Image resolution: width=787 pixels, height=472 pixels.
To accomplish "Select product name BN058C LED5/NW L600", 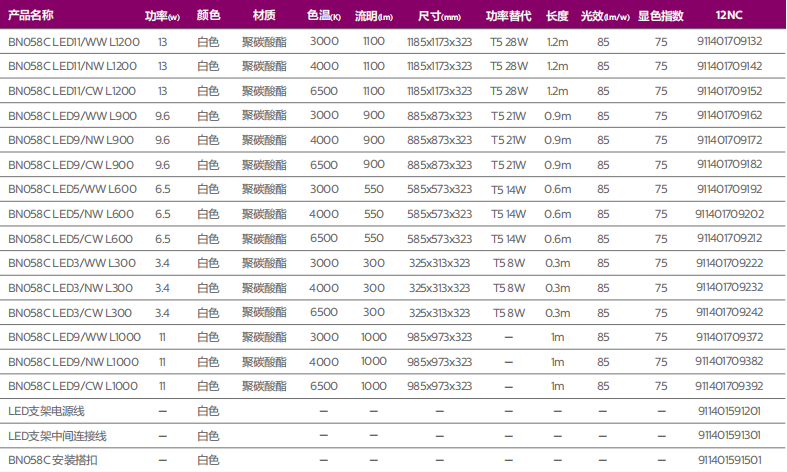I will pos(71,214).
